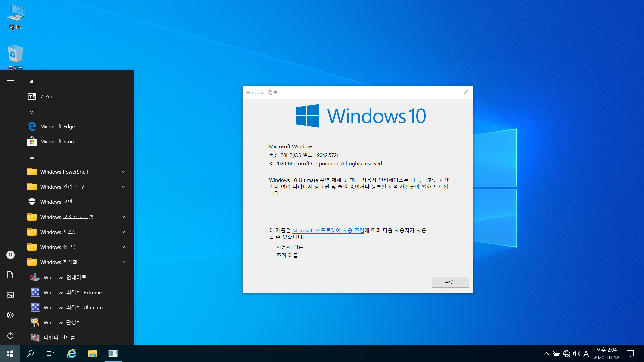Open Documents icon in Start sidebar
The height and width of the screenshot is (362, 644).
click(x=10, y=275)
